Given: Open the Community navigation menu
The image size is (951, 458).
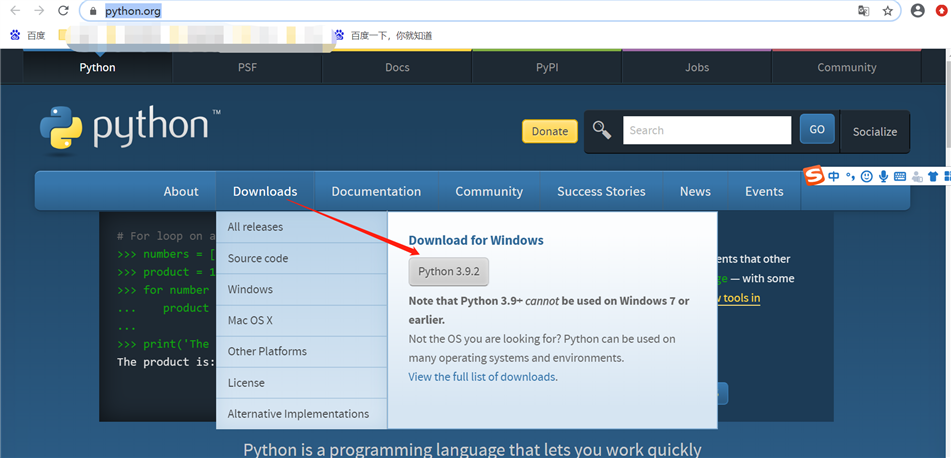Looking at the screenshot, I should click(x=489, y=191).
